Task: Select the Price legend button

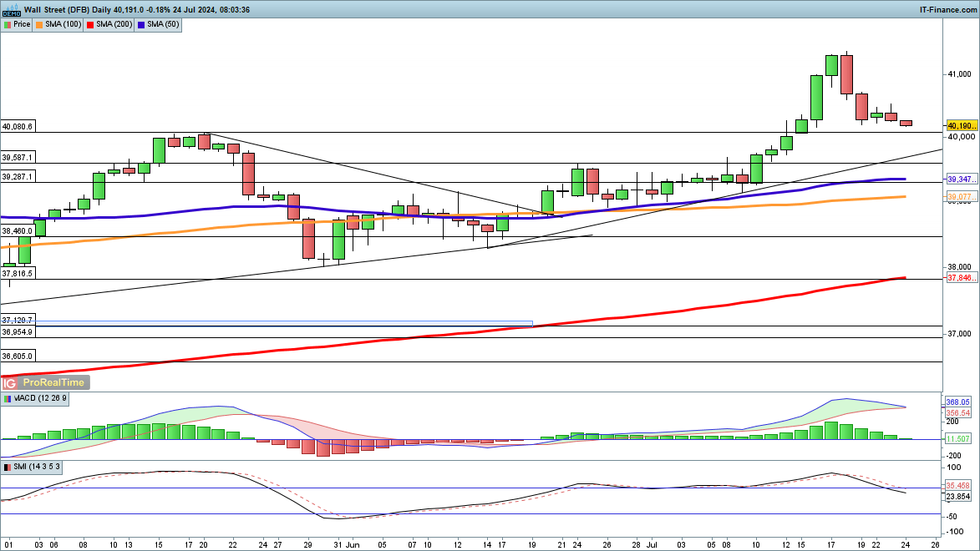Action: click(17, 25)
